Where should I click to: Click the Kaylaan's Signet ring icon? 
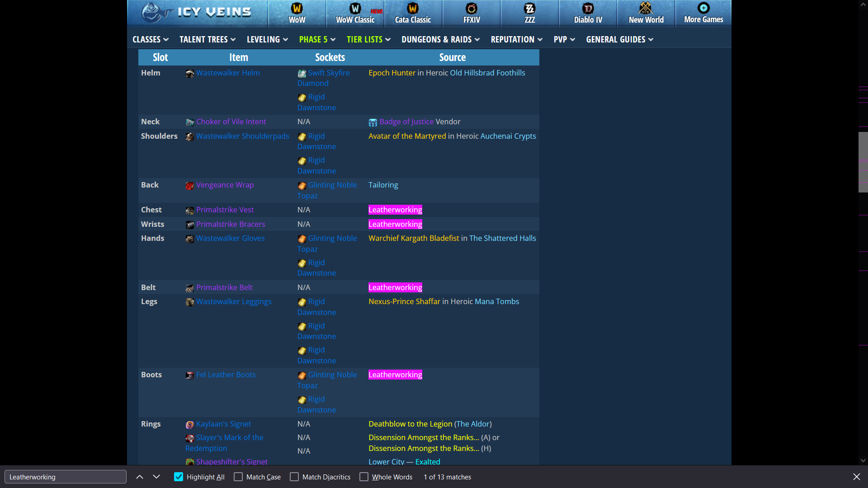click(189, 424)
